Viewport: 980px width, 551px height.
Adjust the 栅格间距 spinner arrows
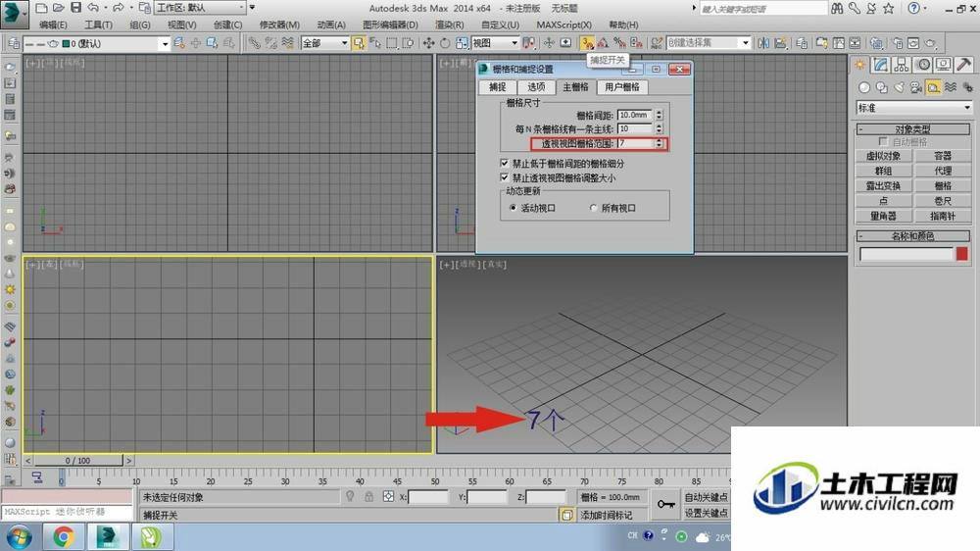pos(659,115)
